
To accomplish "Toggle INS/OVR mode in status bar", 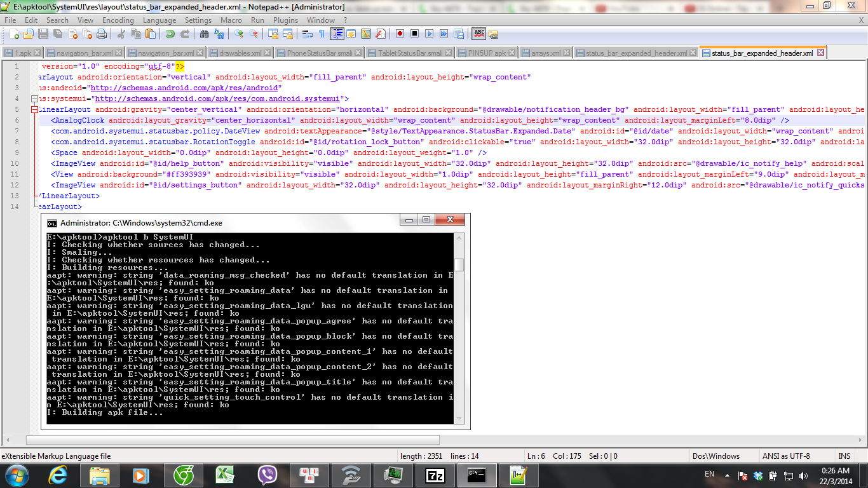I will pos(844,456).
